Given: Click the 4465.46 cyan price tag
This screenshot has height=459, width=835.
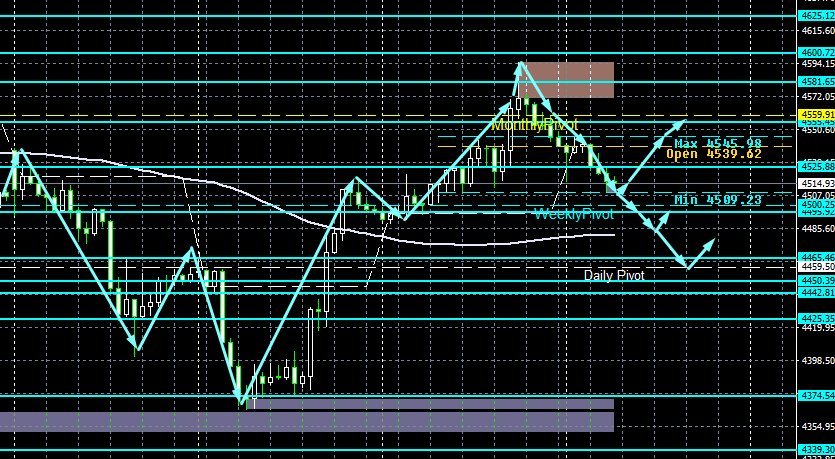Looking at the screenshot, I should [817, 258].
